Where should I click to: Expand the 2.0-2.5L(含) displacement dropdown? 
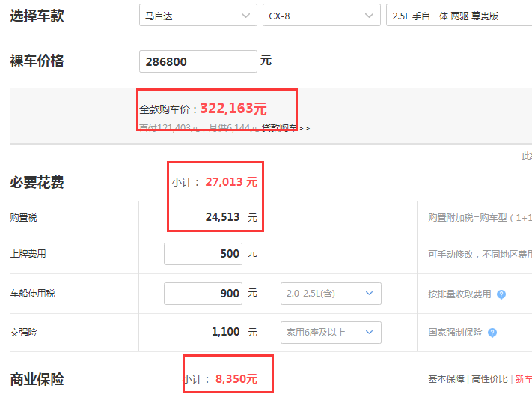point(331,294)
